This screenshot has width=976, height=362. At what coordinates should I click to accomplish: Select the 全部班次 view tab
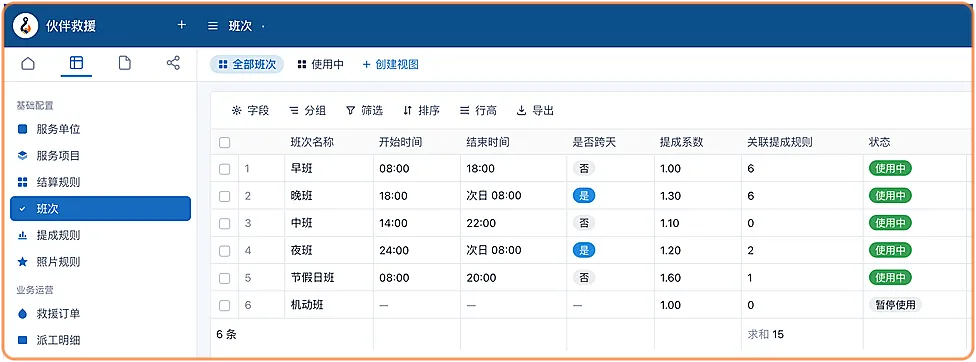(x=247, y=64)
